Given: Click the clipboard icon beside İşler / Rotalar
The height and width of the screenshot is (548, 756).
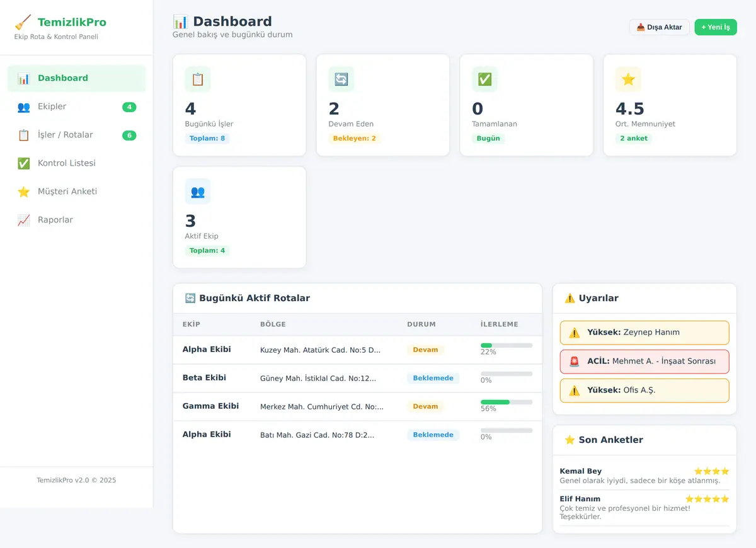Looking at the screenshot, I should click(x=24, y=135).
